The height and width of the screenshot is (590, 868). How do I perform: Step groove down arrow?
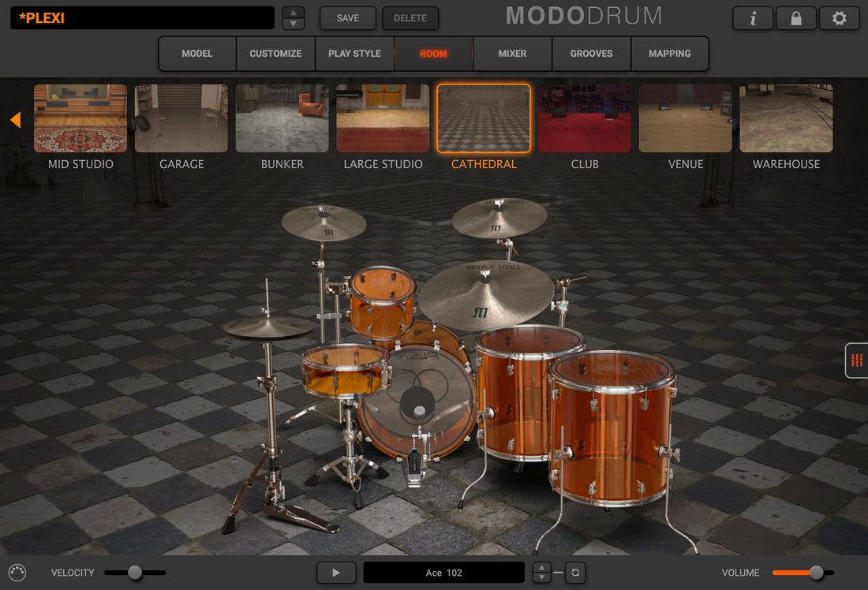point(541,577)
